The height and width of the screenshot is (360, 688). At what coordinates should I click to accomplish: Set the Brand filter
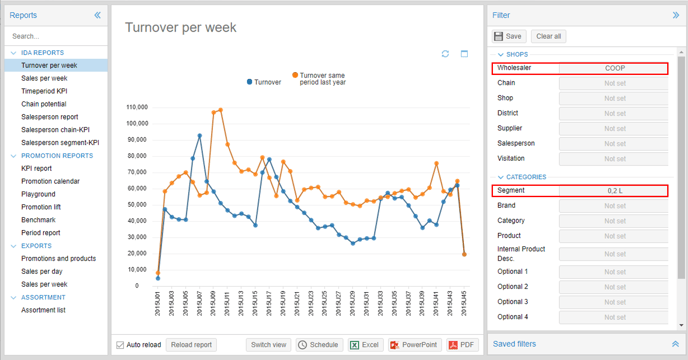613,206
